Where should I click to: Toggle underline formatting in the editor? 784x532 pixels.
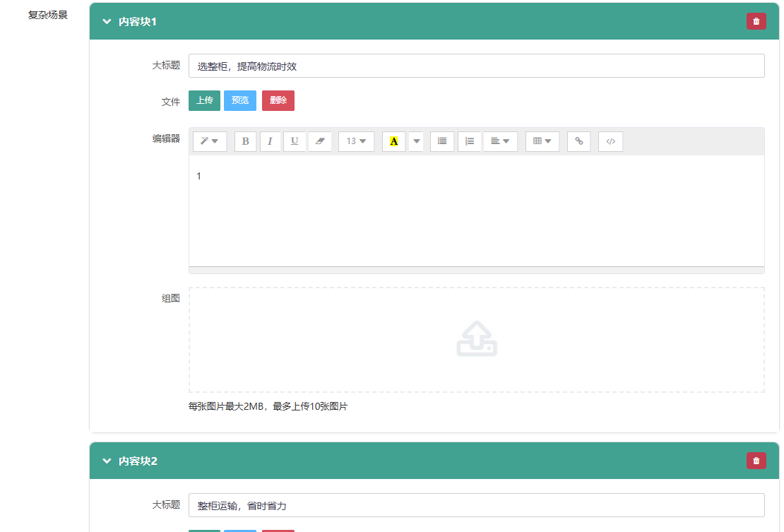tap(295, 141)
